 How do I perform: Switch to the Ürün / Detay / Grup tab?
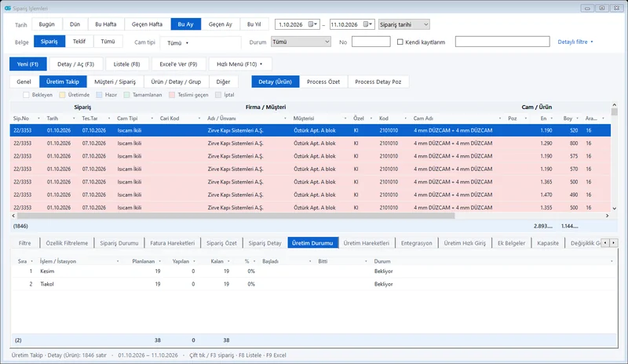pyautogui.click(x=176, y=82)
